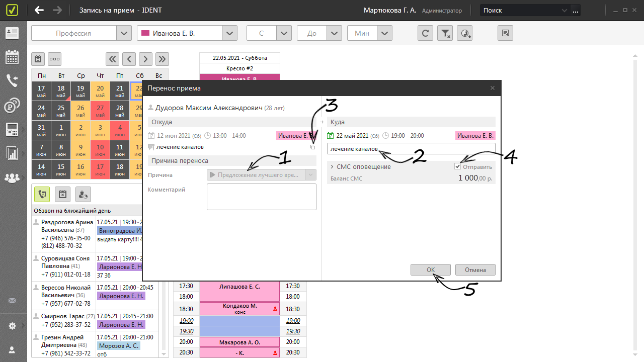Open the Иванова Е. В. doctor dropdown
The height and width of the screenshot is (362, 644).
tap(229, 33)
